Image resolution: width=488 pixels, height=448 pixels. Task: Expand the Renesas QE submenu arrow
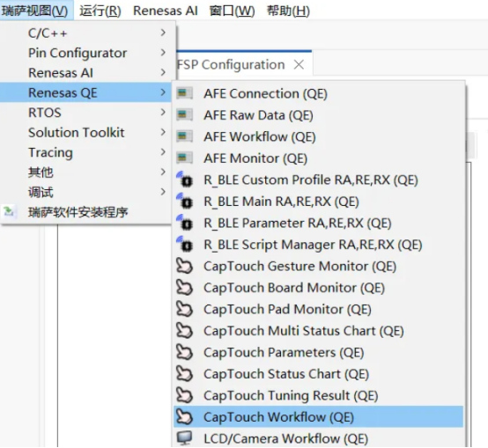pyautogui.click(x=163, y=92)
